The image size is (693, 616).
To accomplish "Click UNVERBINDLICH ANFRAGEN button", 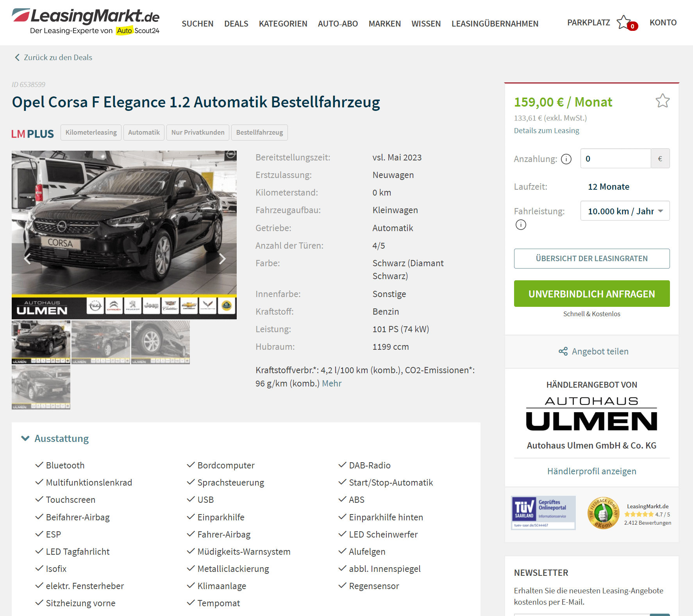I will tap(591, 294).
